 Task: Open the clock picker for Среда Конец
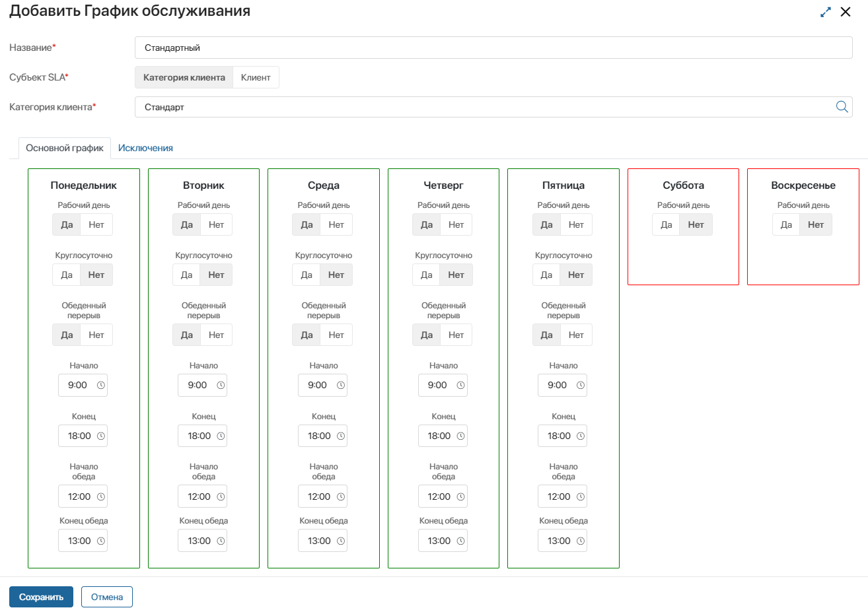click(341, 436)
